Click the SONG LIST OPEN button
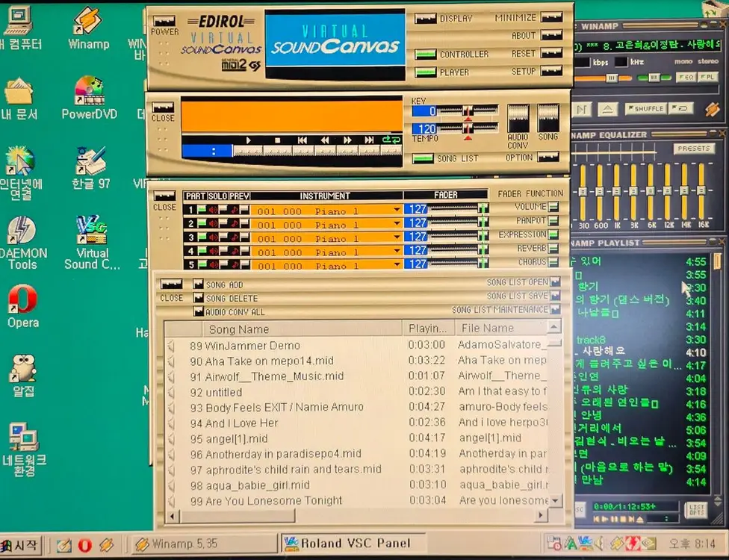Screen dimensions: 729x560 coord(556,282)
